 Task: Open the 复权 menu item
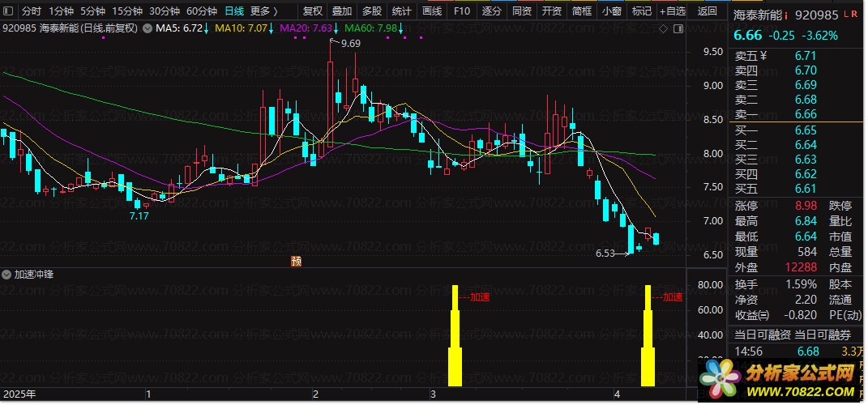(x=313, y=11)
